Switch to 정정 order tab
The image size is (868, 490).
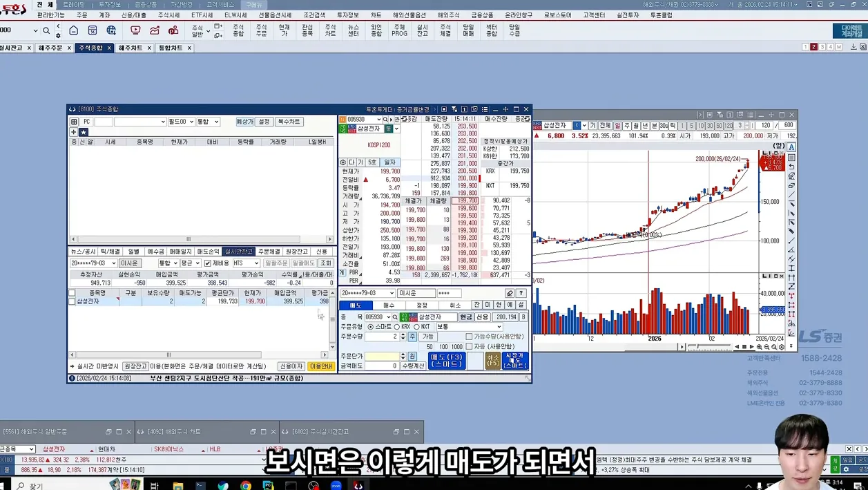point(423,305)
